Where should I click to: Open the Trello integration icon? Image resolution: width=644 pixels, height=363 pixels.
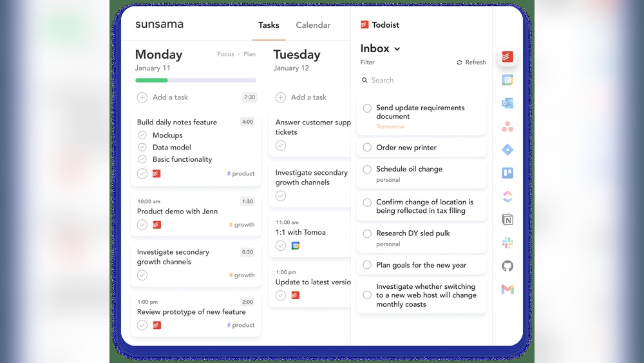507,173
